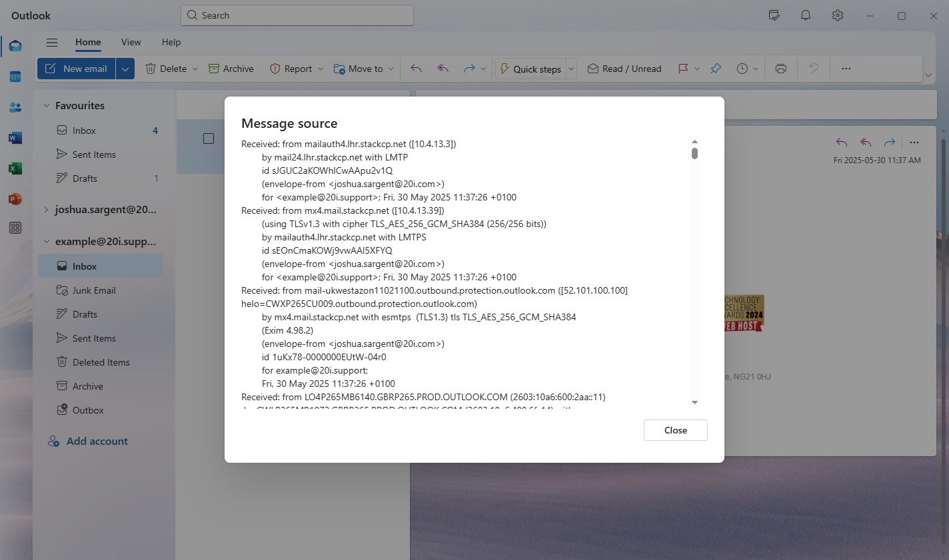Click the Snooze clock icon

[742, 69]
